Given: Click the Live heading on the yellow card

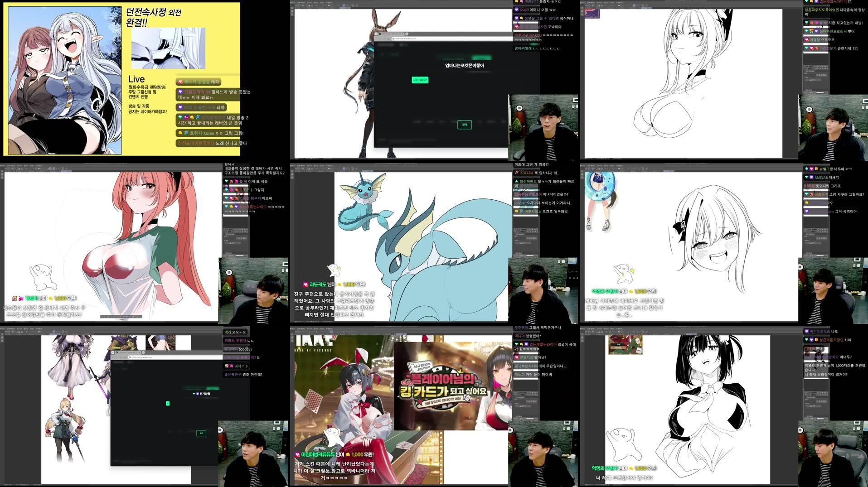Looking at the screenshot, I should point(136,79).
